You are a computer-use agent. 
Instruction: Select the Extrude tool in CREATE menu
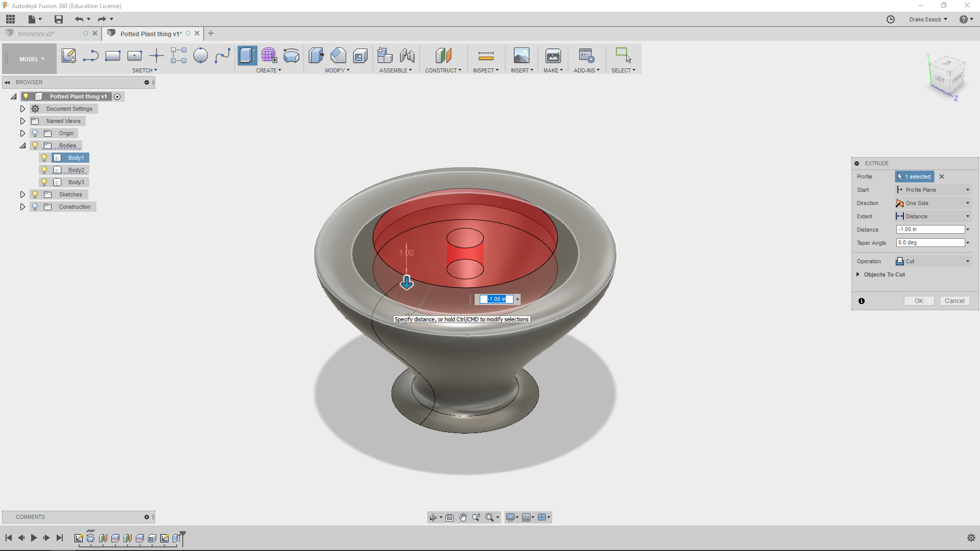click(247, 56)
